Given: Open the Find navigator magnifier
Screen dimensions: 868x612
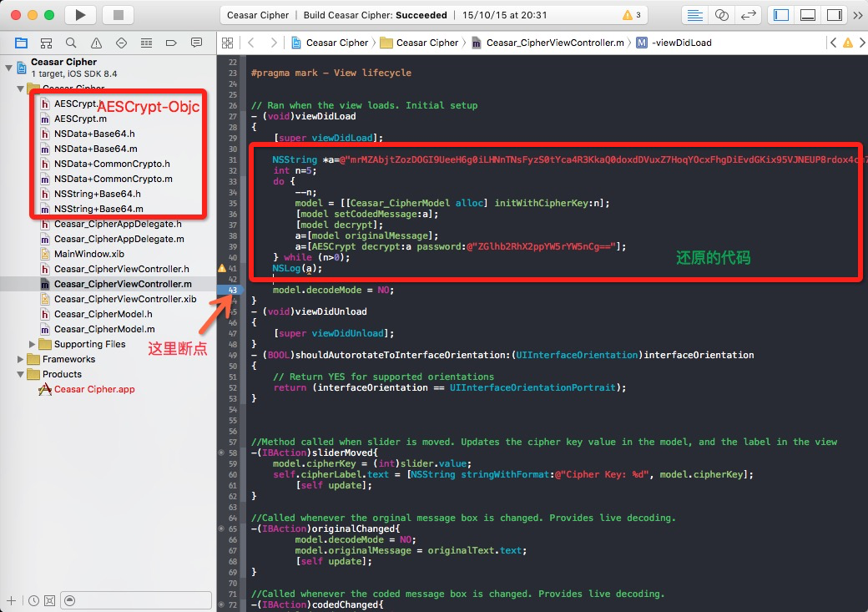Looking at the screenshot, I should tap(71, 43).
